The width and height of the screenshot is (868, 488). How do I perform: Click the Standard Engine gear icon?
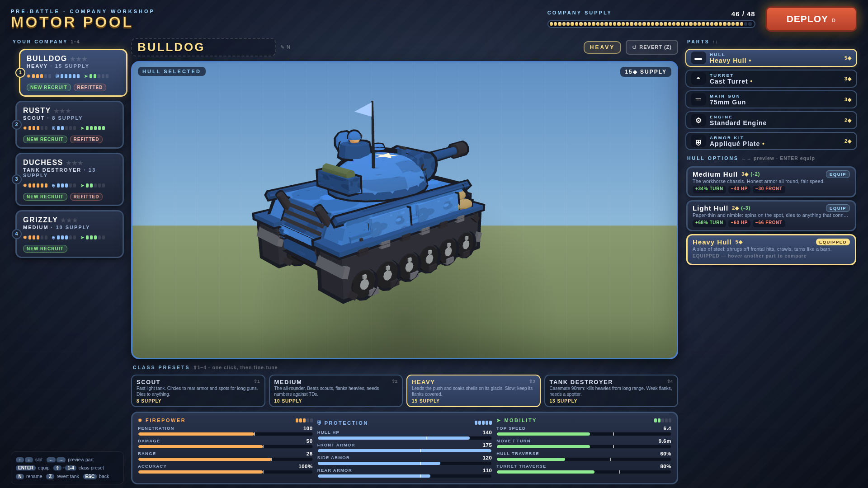pyautogui.click(x=698, y=120)
